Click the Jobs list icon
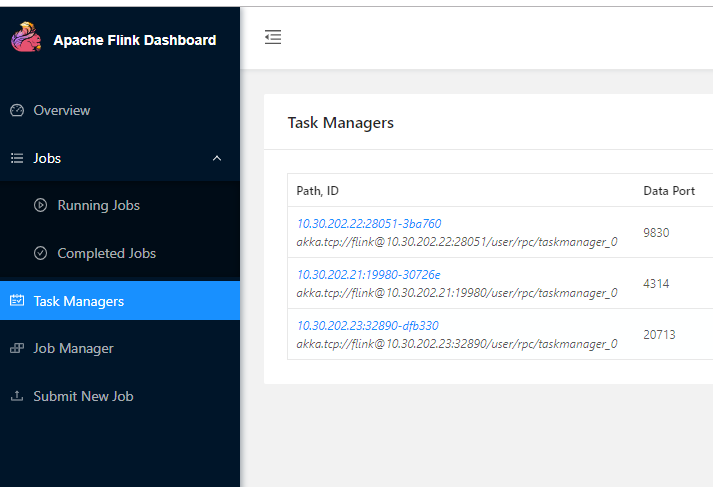This screenshot has width=713, height=487. click(17, 158)
